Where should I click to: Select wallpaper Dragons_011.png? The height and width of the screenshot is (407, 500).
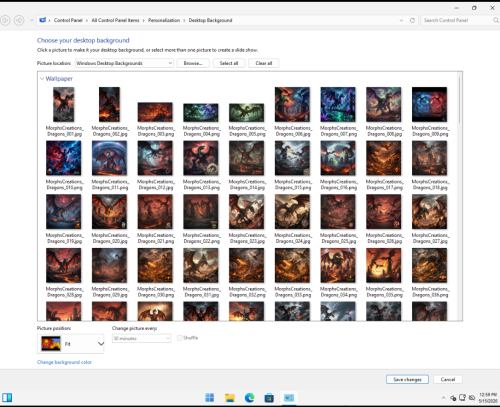(109, 158)
